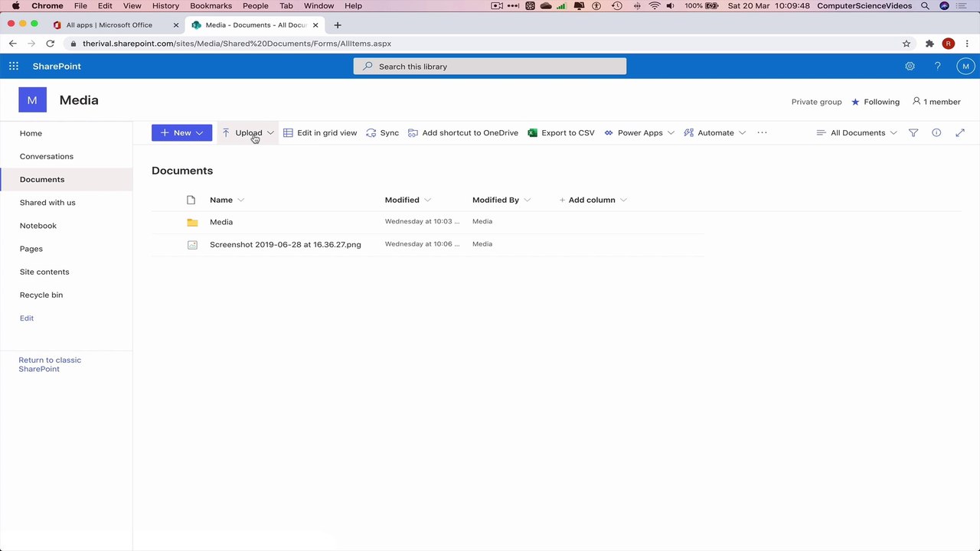Click the file type column header icon
Image resolution: width=980 pixels, height=551 pixels.
point(191,200)
